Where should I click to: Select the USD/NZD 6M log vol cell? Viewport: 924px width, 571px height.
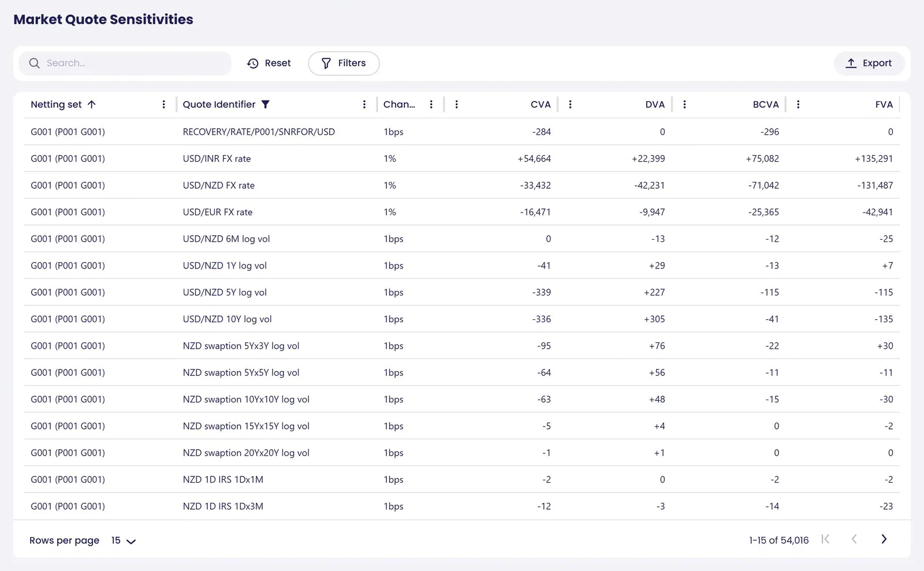(226, 239)
